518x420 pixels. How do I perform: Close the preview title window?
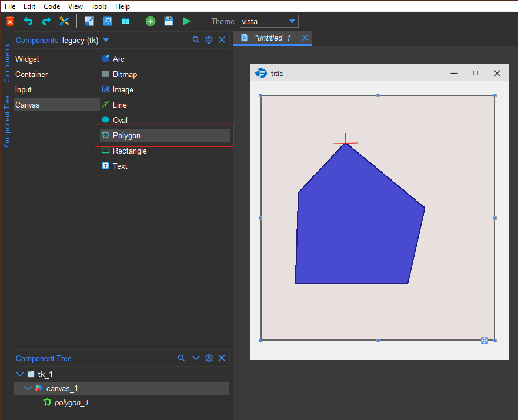(x=497, y=73)
